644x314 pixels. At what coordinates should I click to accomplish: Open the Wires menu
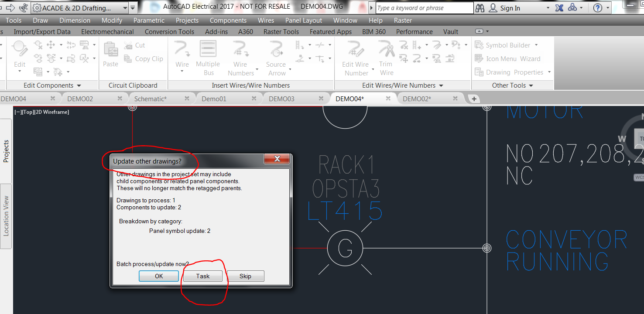(x=266, y=20)
